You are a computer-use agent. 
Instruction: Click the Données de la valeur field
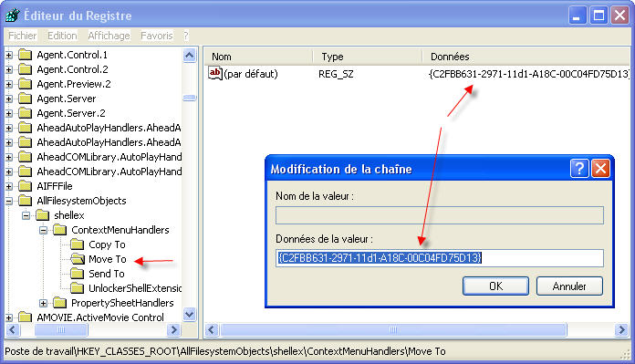point(440,258)
